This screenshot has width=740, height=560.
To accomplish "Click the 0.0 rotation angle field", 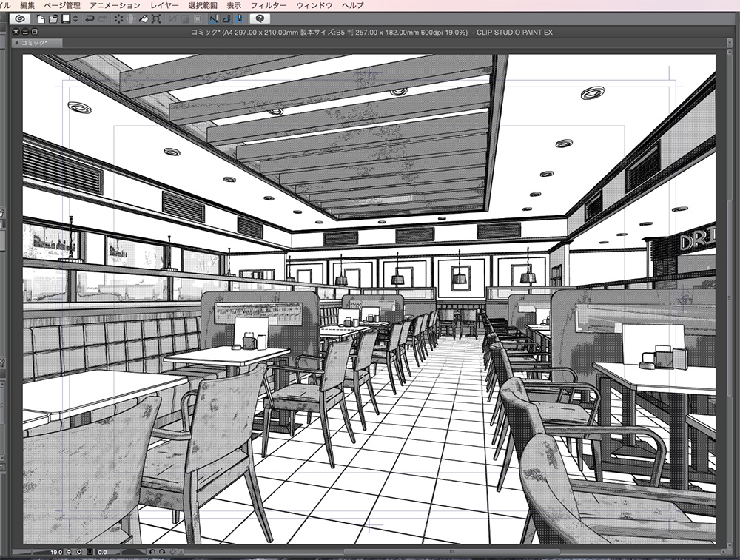I will point(102,552).
